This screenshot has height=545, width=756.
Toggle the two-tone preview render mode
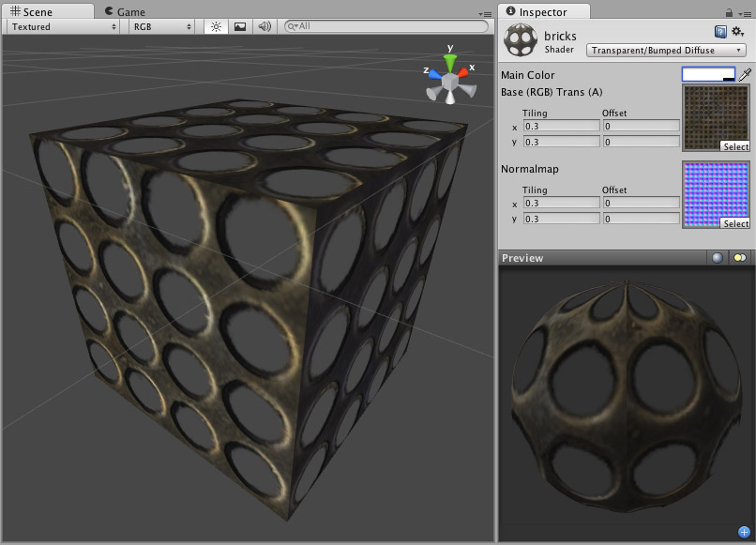[x=740, y=257]
